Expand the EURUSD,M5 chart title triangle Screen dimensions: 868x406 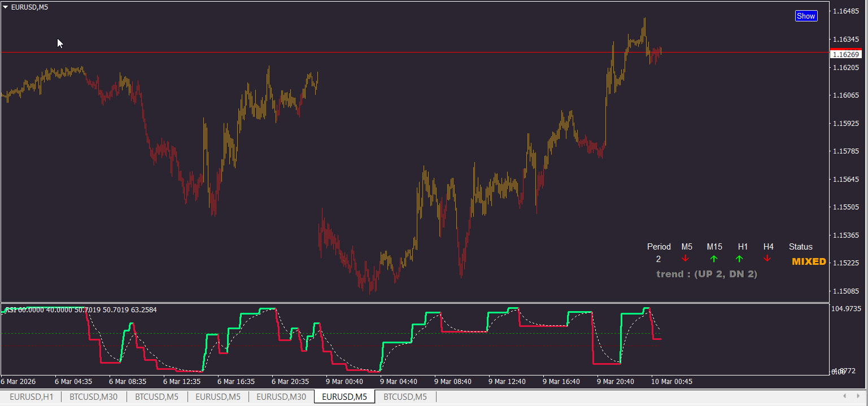pos(6,7)
